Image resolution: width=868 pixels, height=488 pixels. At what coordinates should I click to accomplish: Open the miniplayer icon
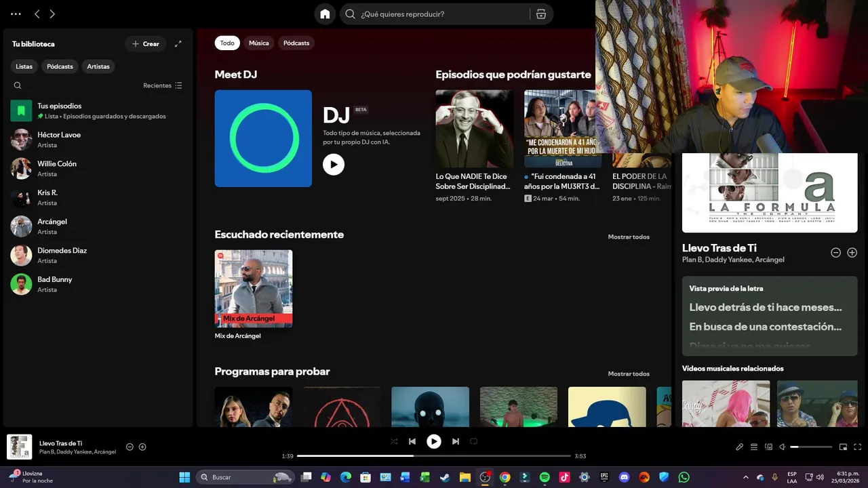[x=844, y=447]
